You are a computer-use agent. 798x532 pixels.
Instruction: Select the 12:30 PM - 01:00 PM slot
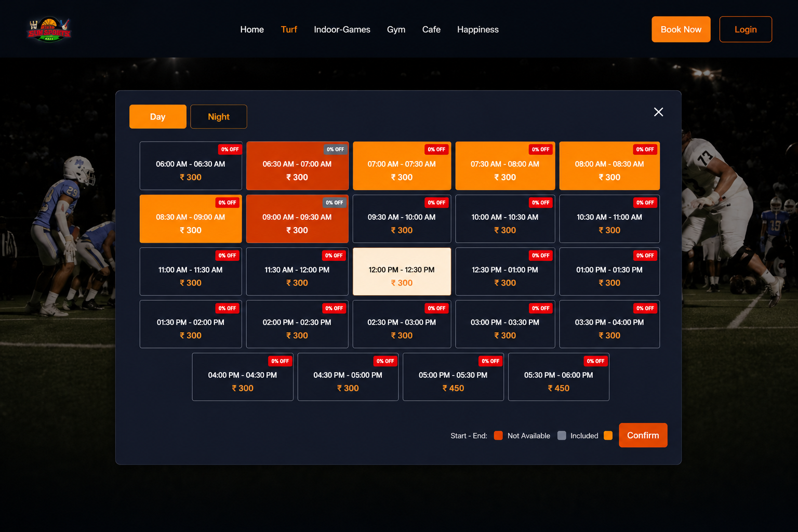click(x=505, y=272)
